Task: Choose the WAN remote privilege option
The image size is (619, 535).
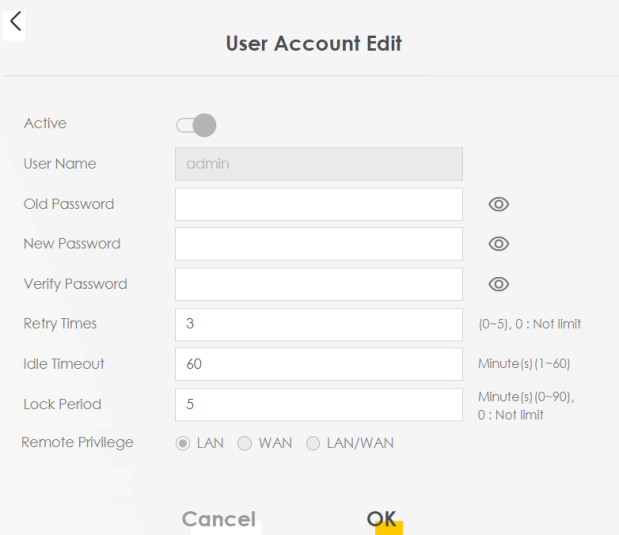Action: coord(244,443)
